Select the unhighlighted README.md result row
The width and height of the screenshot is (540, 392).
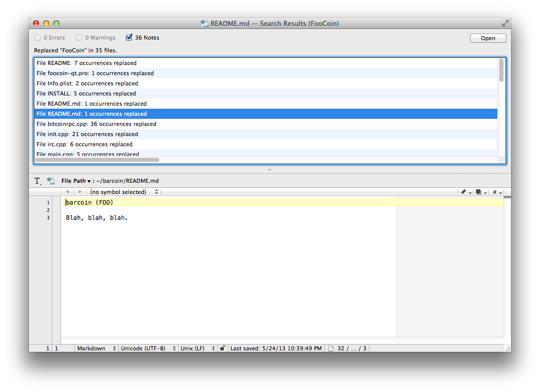tap(266, 104)
